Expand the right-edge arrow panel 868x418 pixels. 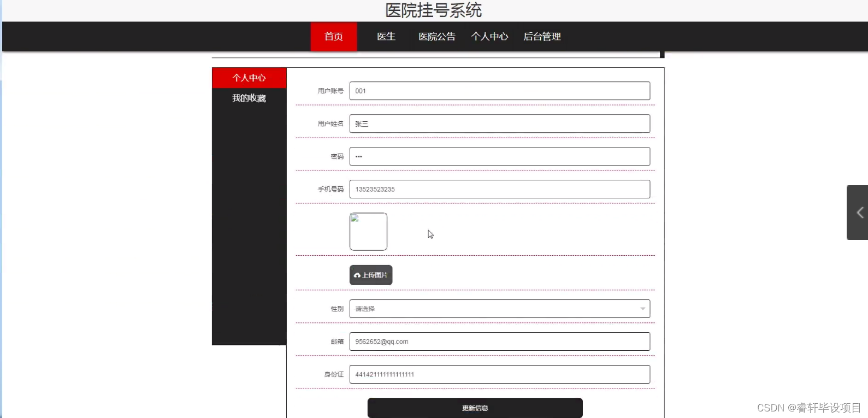(858, 213)
